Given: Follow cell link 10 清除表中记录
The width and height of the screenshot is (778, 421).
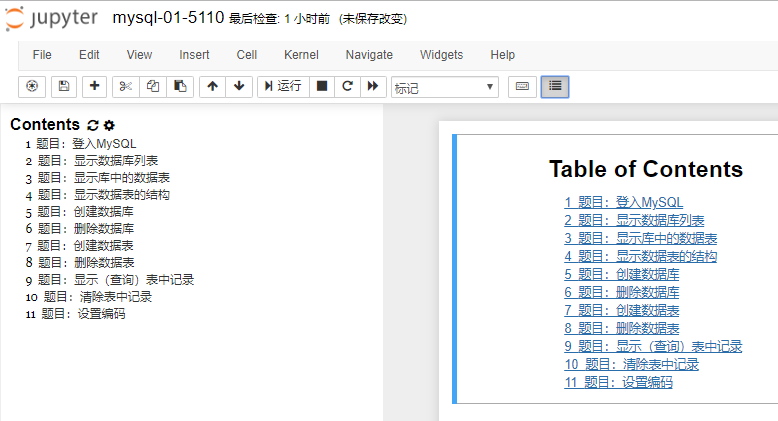Looking at the screenshot, I should click(x=632, y=364).
